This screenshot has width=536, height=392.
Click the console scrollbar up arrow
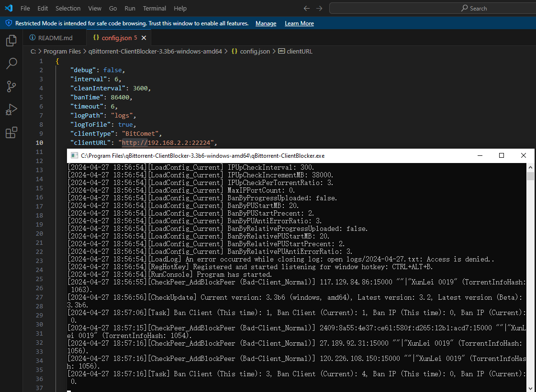(530, 167)
